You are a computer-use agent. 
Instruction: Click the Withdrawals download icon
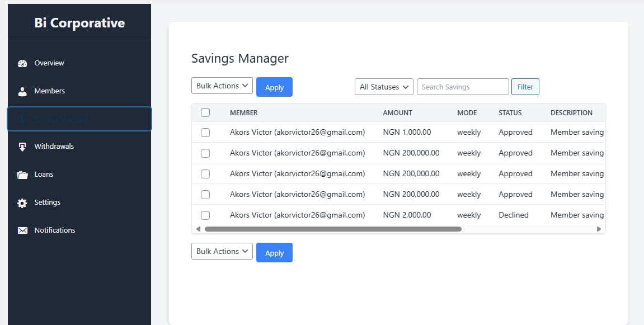pos(22,147)
